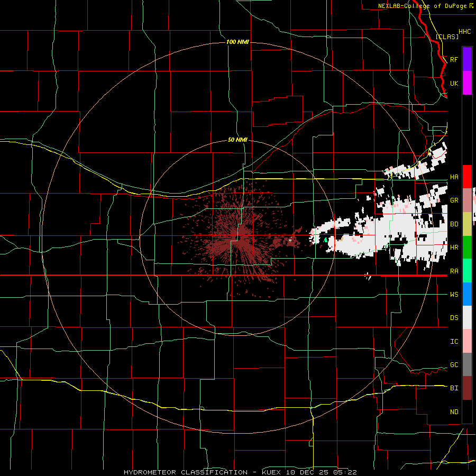Click the RF purple legend color swatch
Image resolution: width=476 pixels, height=476 pixels.
click(x=467, y=59)
